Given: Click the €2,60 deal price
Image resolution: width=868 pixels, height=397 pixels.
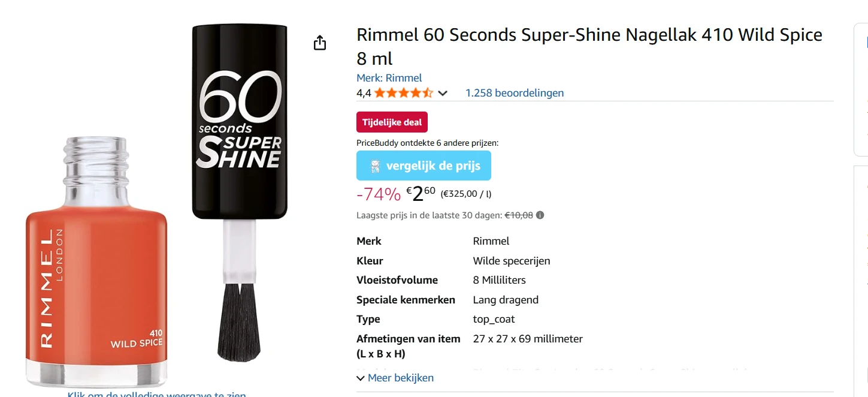Looking at the screenshot, I should (421, 194).
